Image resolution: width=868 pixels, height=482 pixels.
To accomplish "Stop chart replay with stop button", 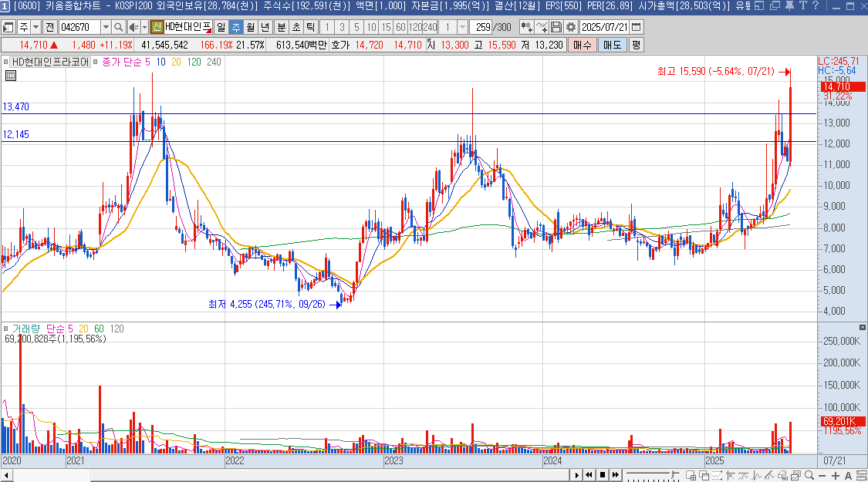I will [x=603, y=475].
